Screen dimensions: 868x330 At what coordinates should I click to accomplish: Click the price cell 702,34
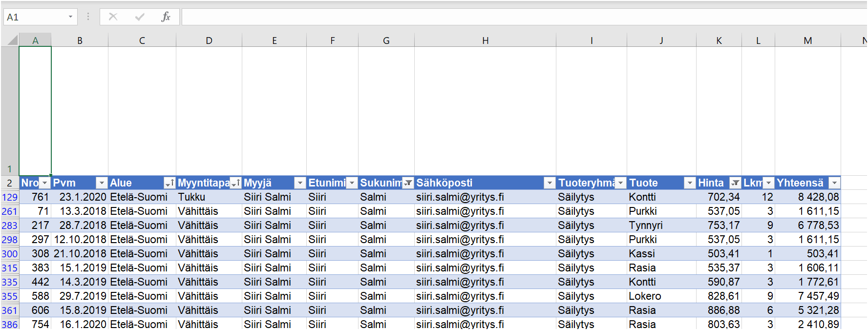[x=719, y=197]
